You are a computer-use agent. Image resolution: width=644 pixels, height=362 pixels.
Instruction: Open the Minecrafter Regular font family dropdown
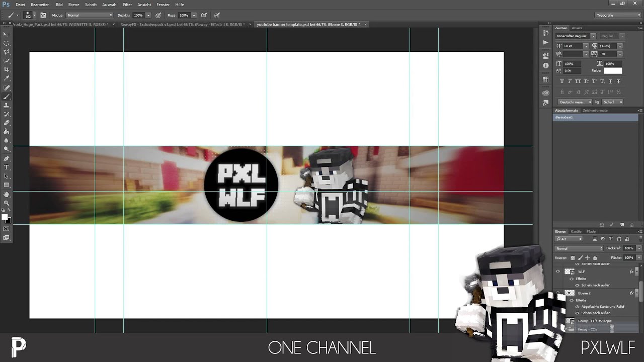[593, 36]
